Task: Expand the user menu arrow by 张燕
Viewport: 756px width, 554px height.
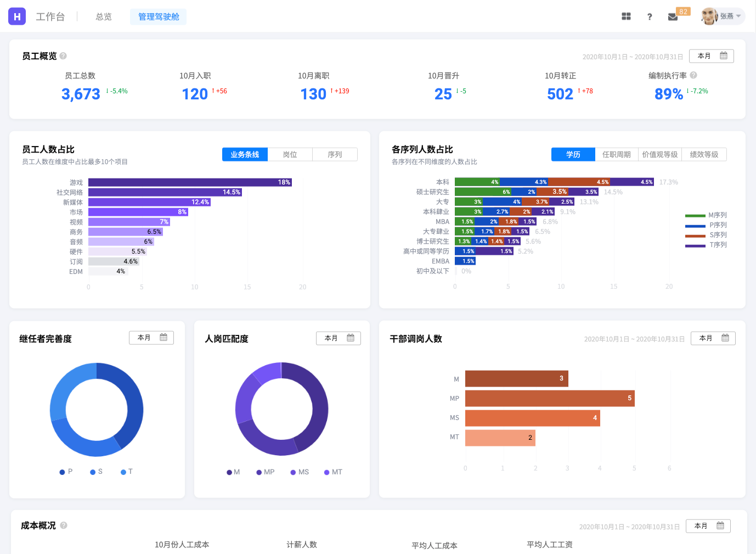Action: 738,16
